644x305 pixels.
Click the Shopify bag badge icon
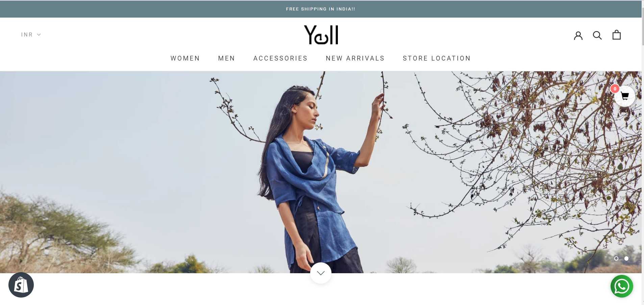[x=21, y=285]
